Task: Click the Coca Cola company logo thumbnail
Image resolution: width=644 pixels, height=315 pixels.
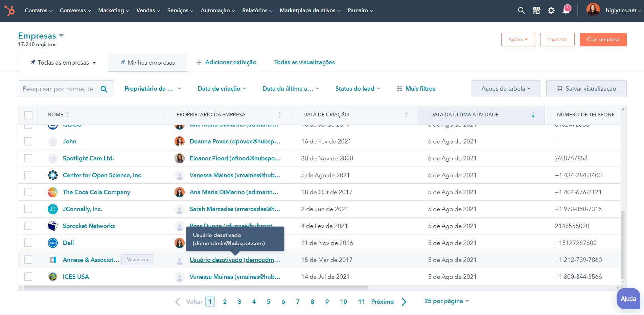Action: (52, 192)
